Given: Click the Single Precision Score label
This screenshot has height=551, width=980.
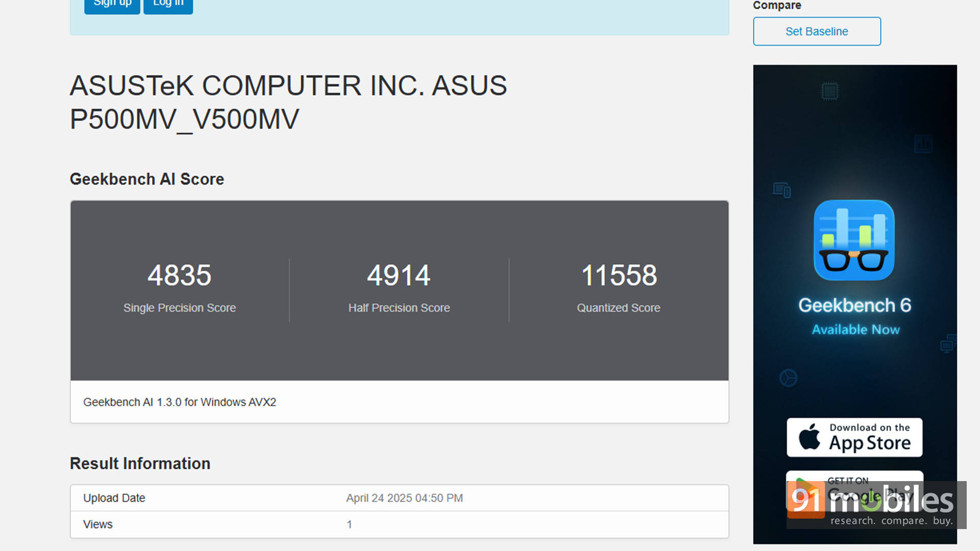Looking at the screenshot, I should [180, 308].
